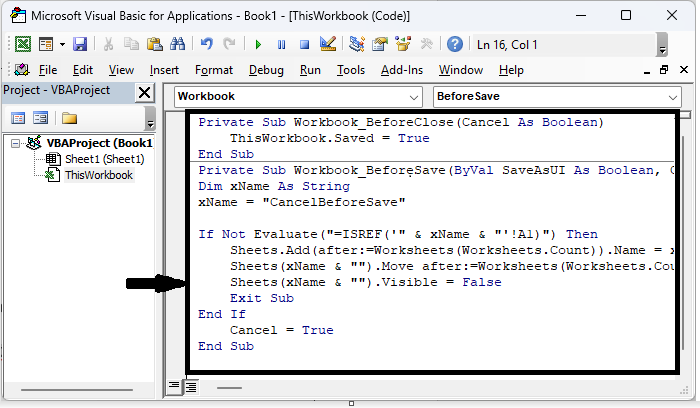Switch to Procedure View button
700x408 pixels.
174,386
